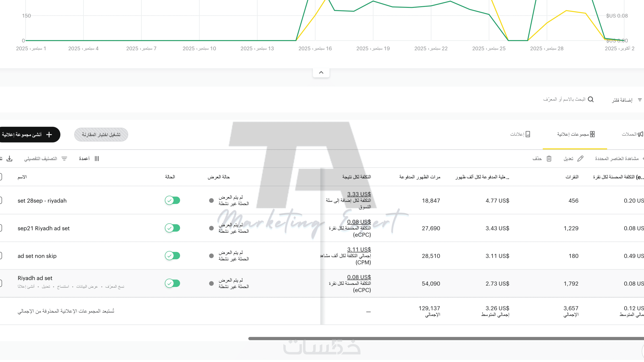Collapse the chart panel with the up chevron

(321, 73)
